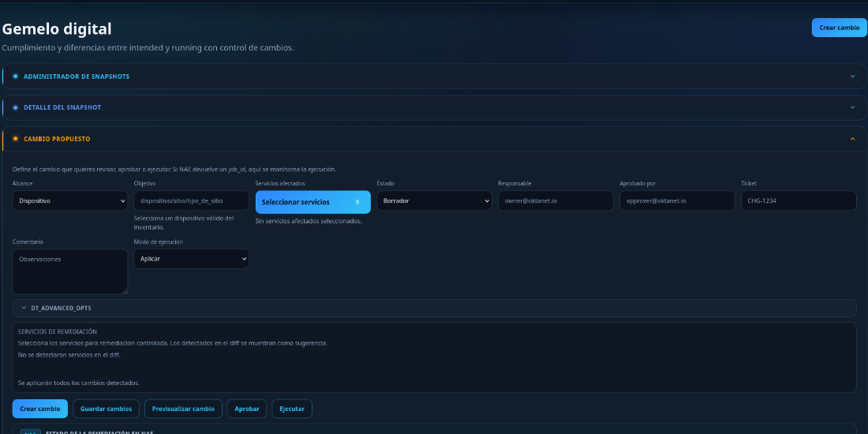The width and height of the screenshot is (868, 434).
Task: Focus the Comentario Observaciones text area
Action: (70, 271)
